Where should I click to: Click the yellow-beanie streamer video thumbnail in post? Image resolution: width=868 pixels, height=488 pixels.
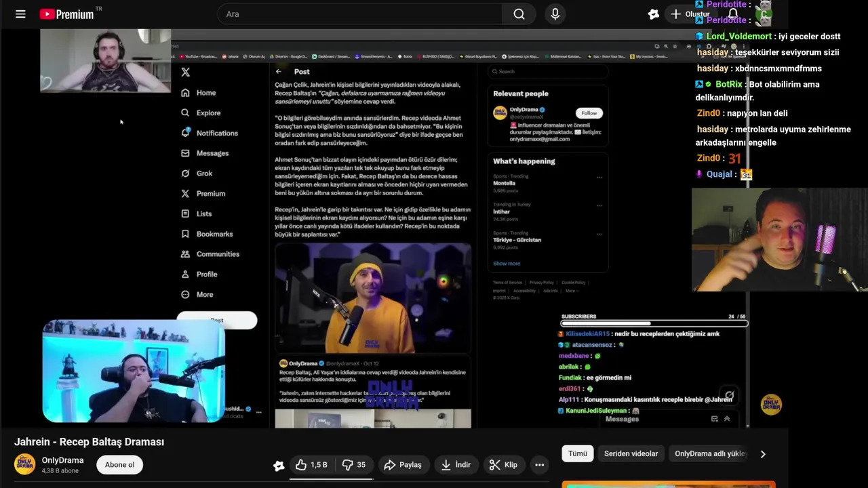pyautogui.click(x=373, y=298)
